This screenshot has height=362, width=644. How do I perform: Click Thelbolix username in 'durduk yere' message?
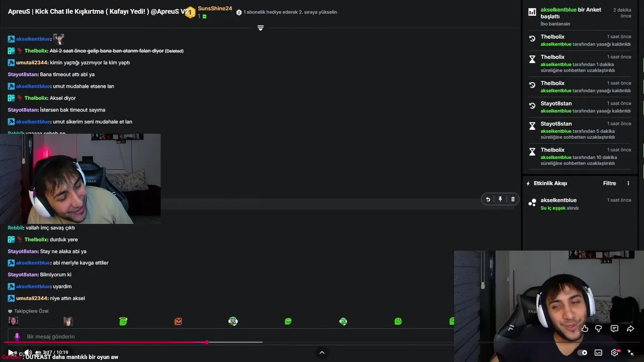point(36,240)
